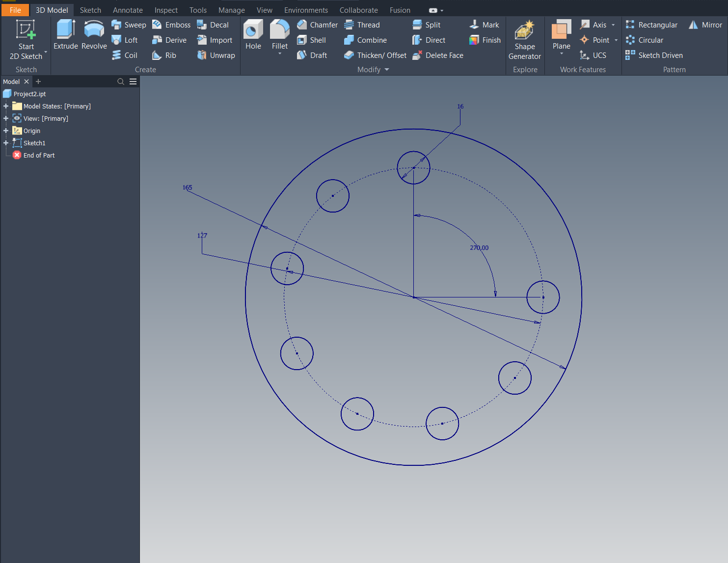Search the Model browser
Viewport: 728px width, 563px height.
click(121, 81)
